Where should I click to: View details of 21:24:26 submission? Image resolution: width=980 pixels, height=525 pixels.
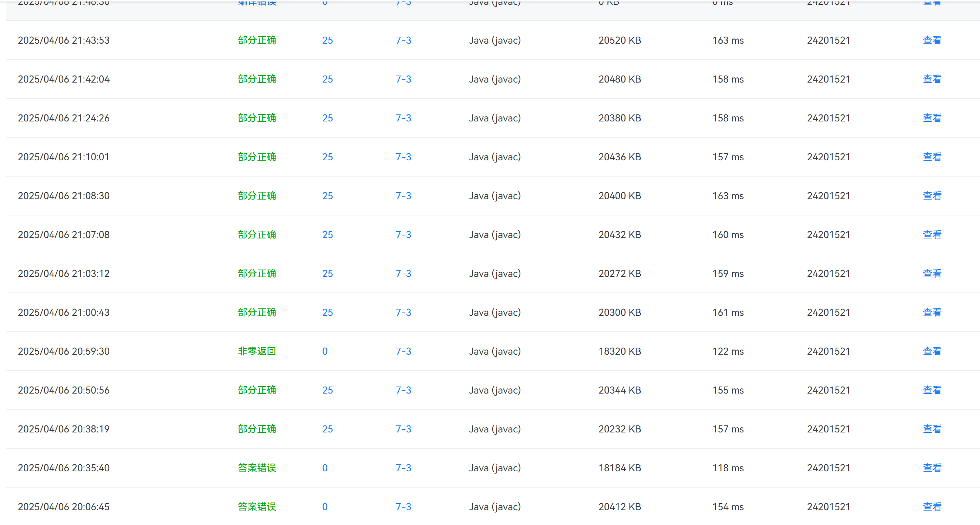coord(932,118)
